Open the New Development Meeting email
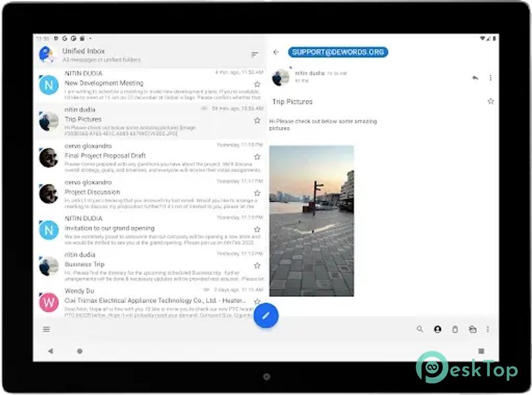Viewport: 532px width, 395px height. [151, 85]
